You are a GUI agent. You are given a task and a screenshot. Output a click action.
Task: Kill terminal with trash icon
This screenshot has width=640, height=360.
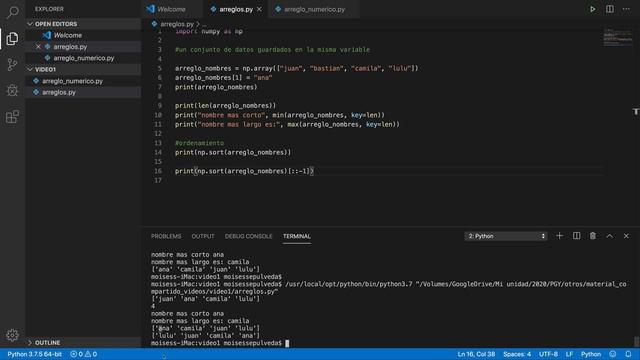[593, 236]
